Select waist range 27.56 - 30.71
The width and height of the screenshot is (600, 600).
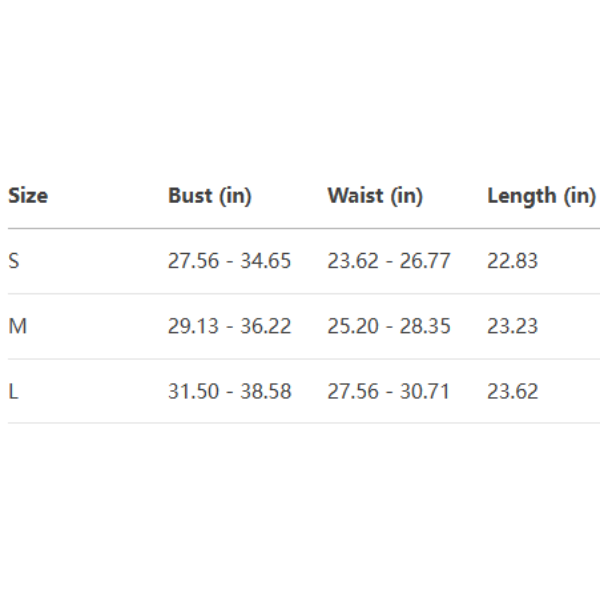point(389,391)
